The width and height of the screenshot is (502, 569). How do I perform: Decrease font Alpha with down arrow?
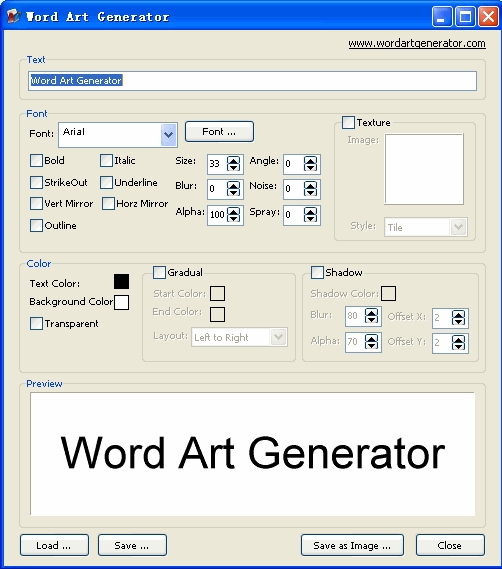[x=233, y=218]
